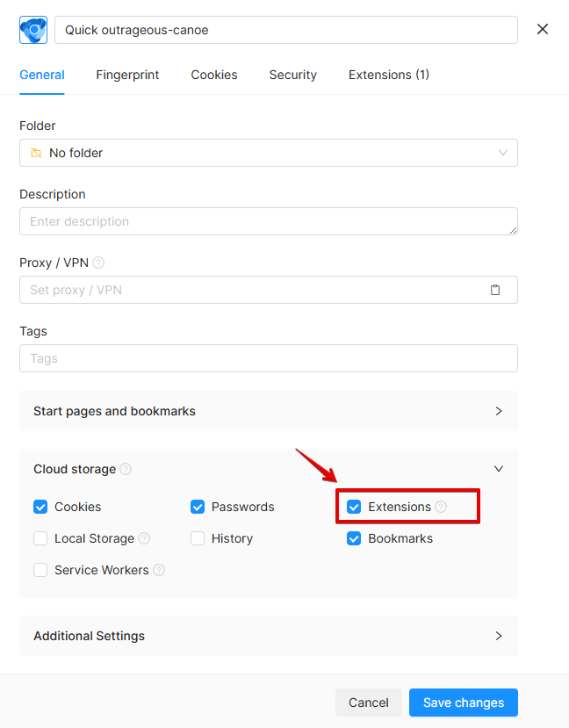The height and width of the screenshot is (728, 569).
Task: Switch to the Fingerprint tab
Action: pyautogui.click(x=127, y=75)
